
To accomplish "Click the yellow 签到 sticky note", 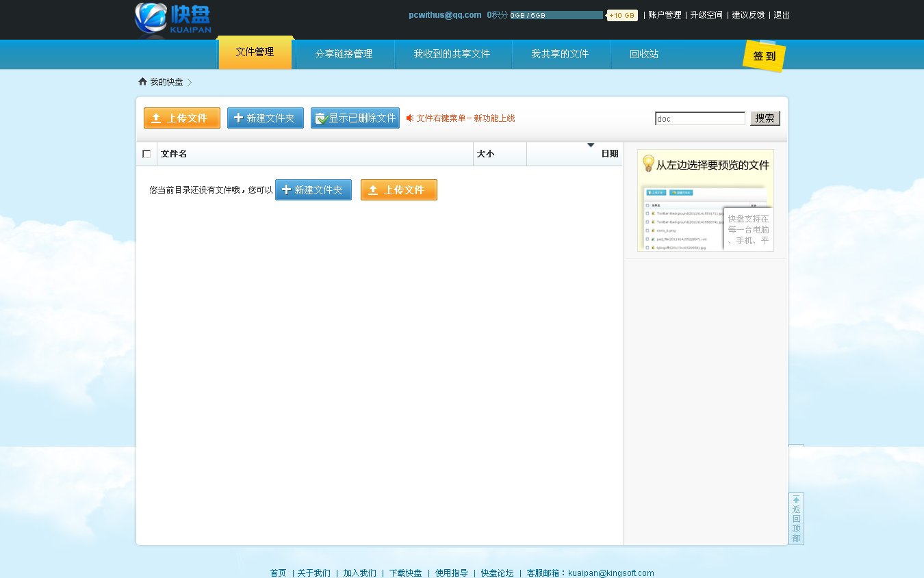I will [765, 56].
